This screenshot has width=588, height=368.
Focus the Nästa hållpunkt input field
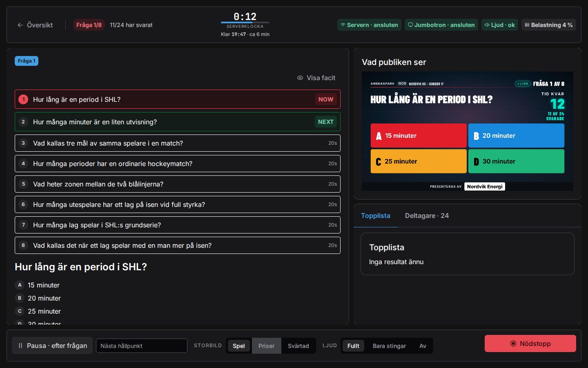click(x=142, y=346)
